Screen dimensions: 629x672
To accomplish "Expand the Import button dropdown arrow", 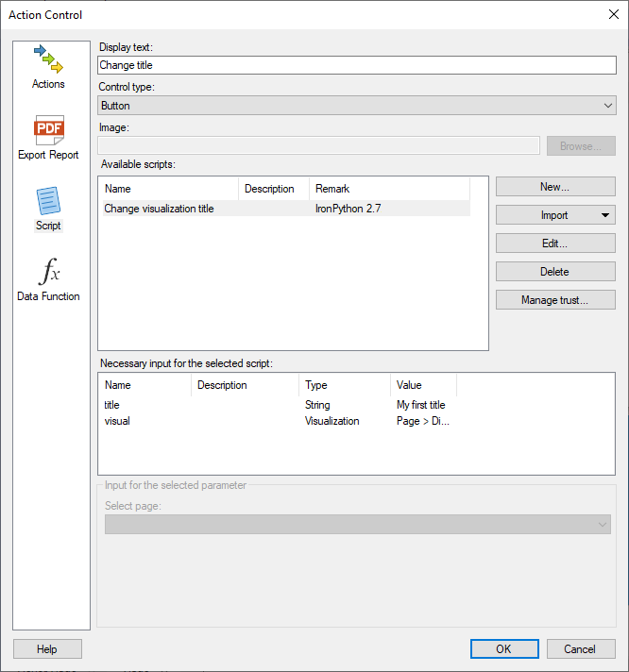I will click(x=605, y=215).
